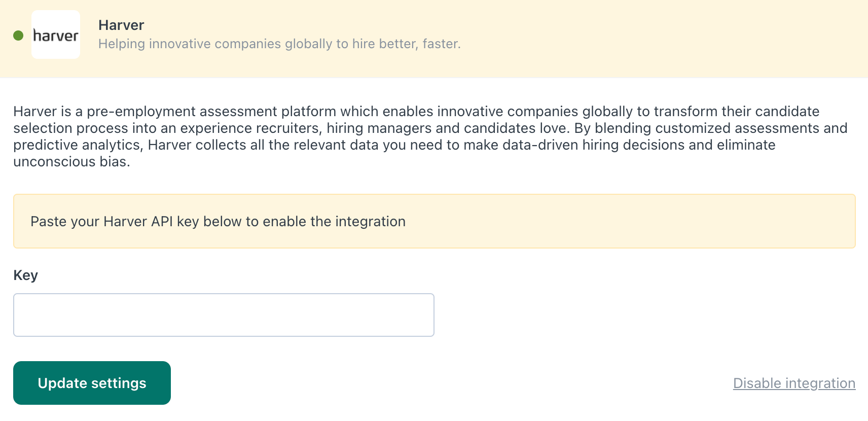This screenshot has height=421, width=868.
Task: Click the phrase predictive analytics in the description
Action: tap(77, 145)
